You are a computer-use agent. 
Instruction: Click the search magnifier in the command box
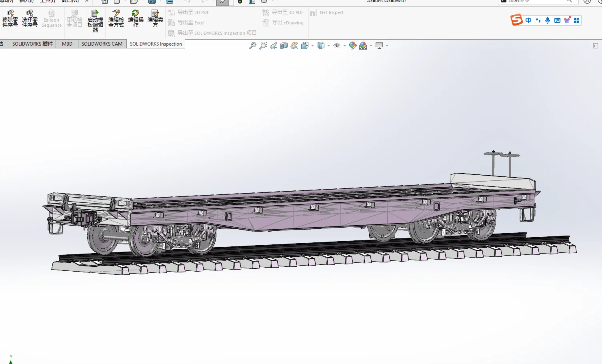click(569, 1)
